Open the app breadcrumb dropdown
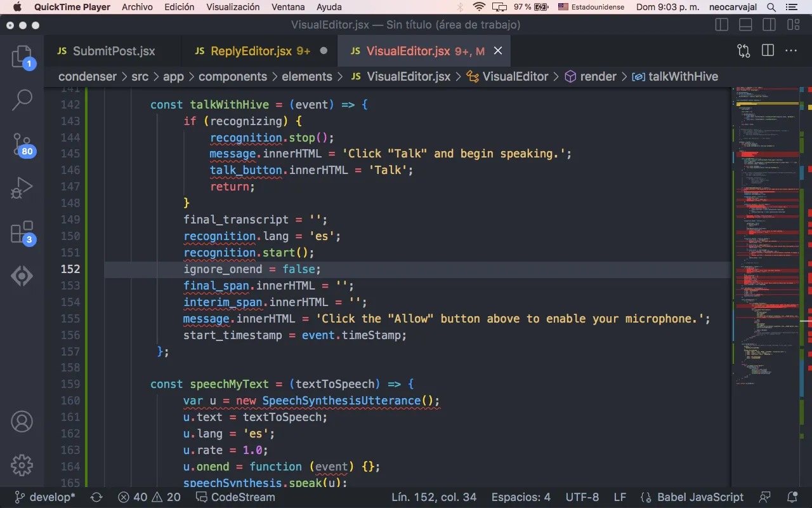This screenshot has width=812, height=508. (x=173, y=76)
